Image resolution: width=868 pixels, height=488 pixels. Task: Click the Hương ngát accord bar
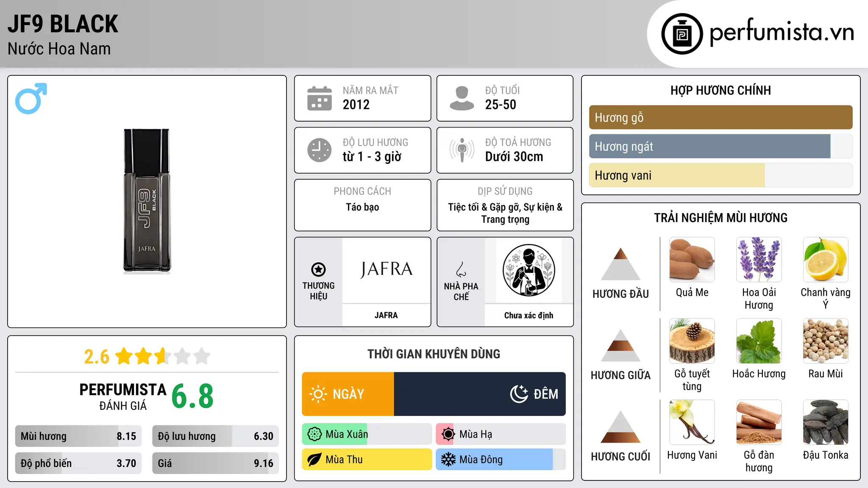721,146
